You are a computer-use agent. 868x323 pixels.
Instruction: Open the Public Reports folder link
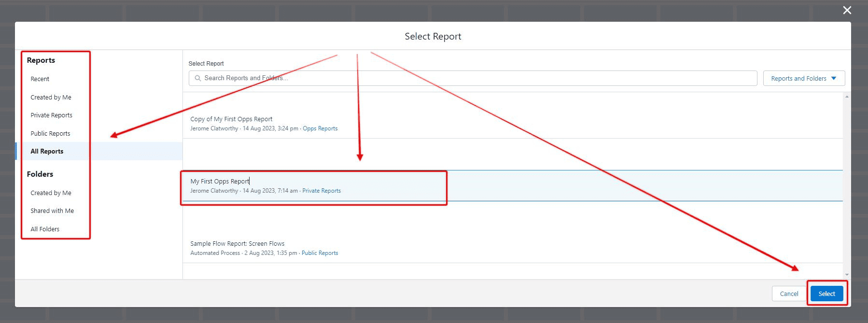[x=320, y=253]
